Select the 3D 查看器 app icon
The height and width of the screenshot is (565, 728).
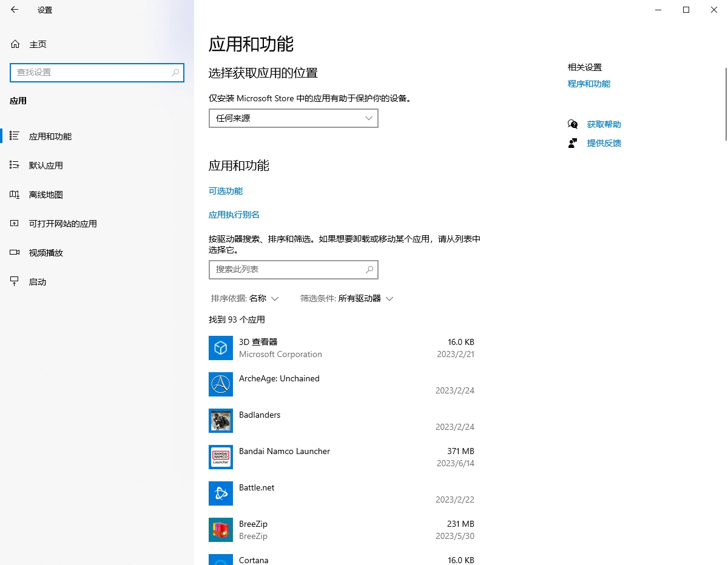220,348
